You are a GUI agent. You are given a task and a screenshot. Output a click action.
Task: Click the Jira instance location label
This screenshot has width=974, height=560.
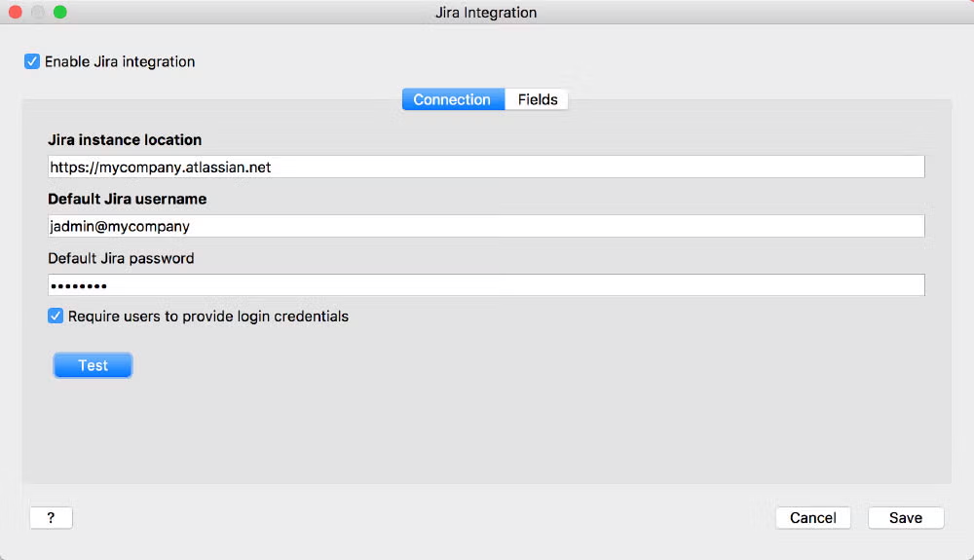pos(125,139)
